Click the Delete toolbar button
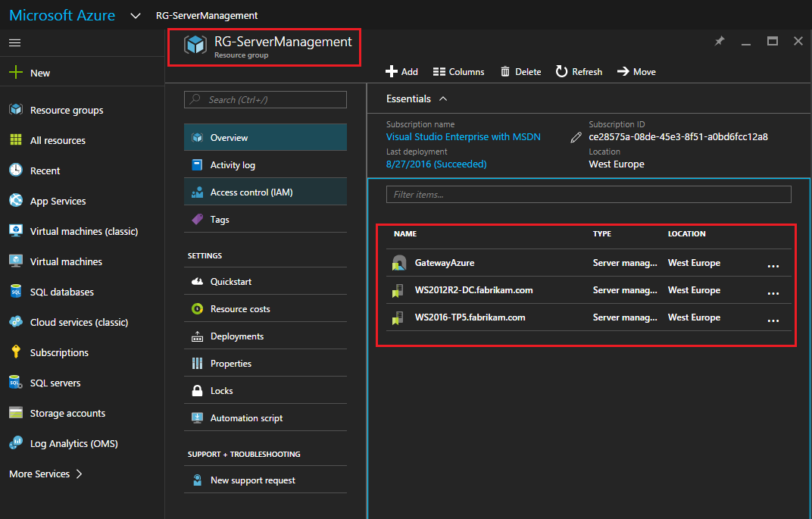Screen dimensions: 812x519 pyautogui.click(x=520, y=71)
